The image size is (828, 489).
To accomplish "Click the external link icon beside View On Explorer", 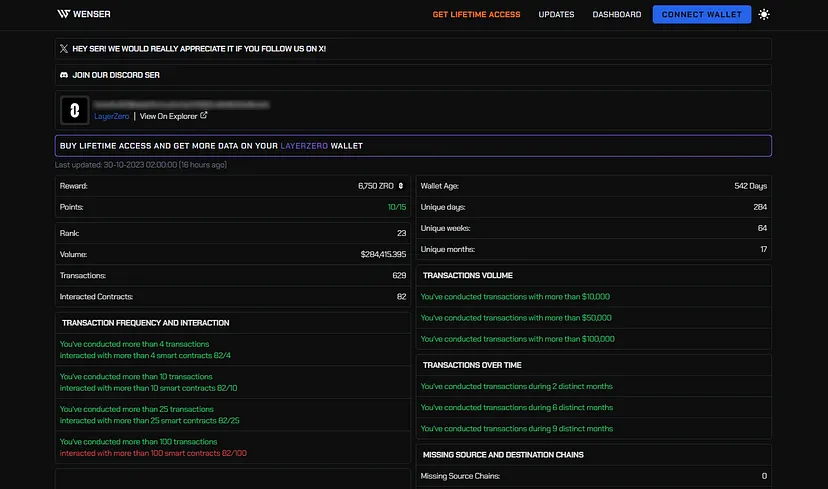I will pos(204,116).
